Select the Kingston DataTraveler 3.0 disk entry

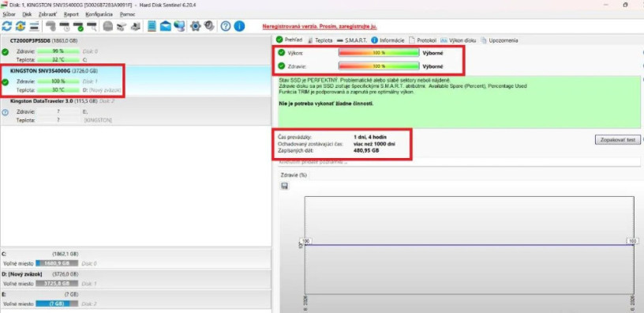point(136,110)
